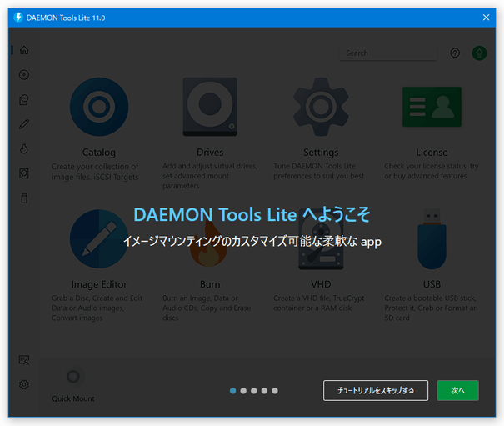The width and height of the screenshot is (504, 426).
Task: Select the first tutorial page dot
Action: coord(233,391)
